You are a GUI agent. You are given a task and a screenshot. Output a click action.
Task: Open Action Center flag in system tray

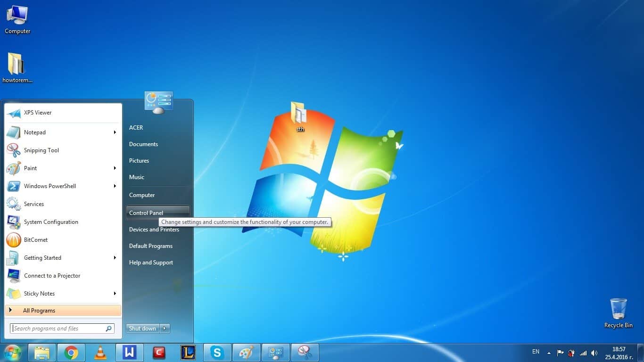click(x=561, y=353)
